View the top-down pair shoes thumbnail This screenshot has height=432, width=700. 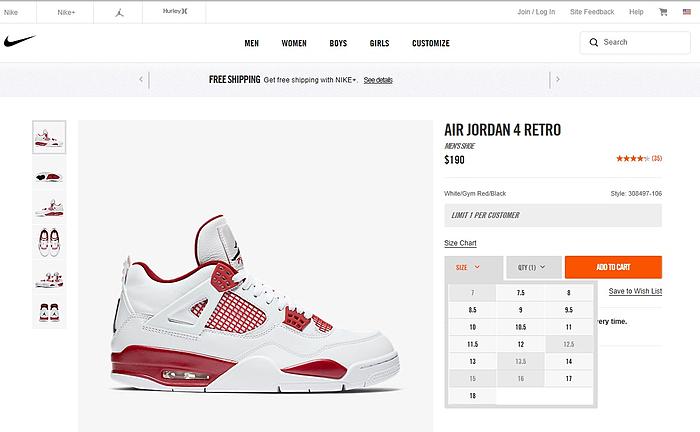[49, 242]
